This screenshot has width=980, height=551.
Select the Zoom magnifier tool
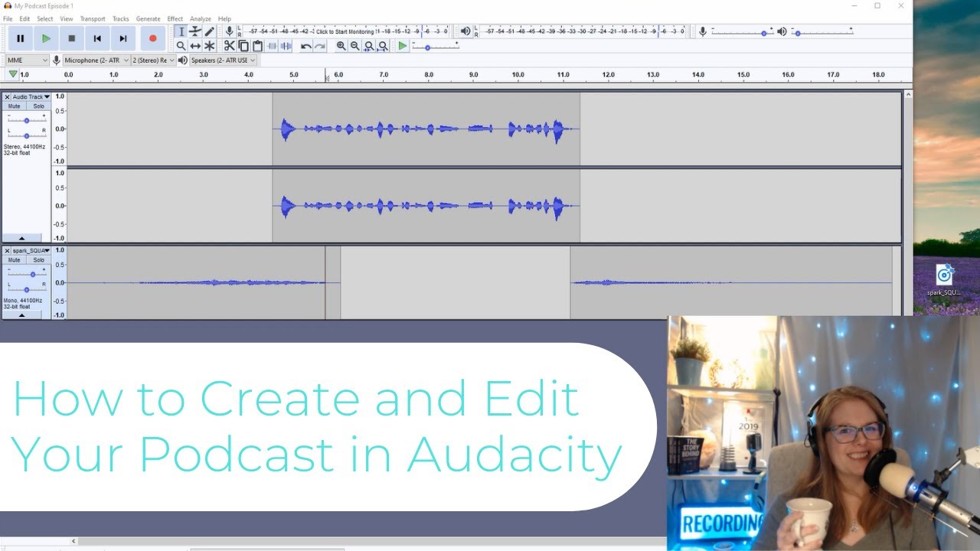[181, 46]
